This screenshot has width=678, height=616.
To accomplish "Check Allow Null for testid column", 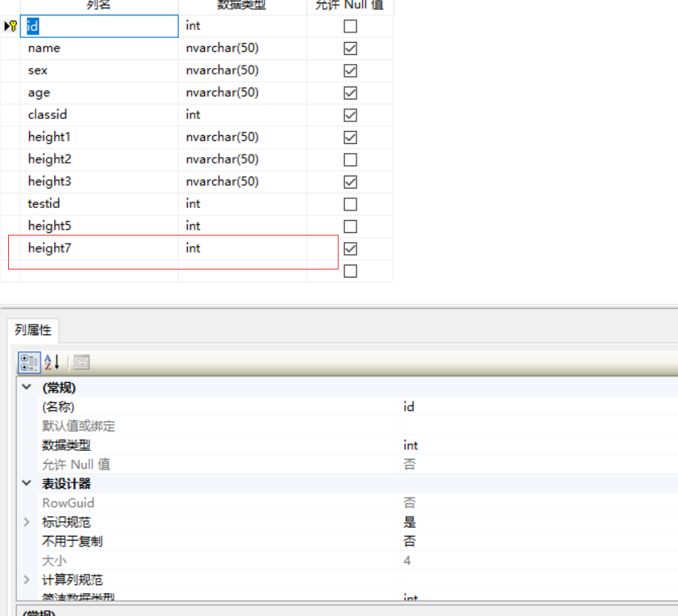I will (x=350, y=204).
